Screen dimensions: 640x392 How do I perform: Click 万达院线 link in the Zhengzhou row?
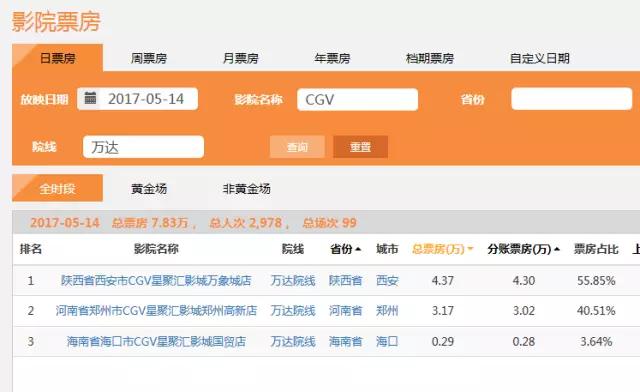293,311
